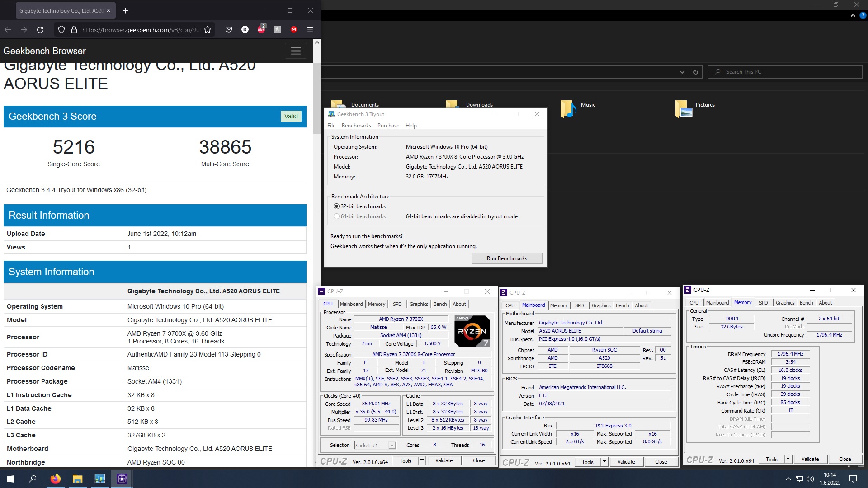This screenshot has width=868, height=488.
Task: Bookmark page with the star icon
Action: coord(208,30)
